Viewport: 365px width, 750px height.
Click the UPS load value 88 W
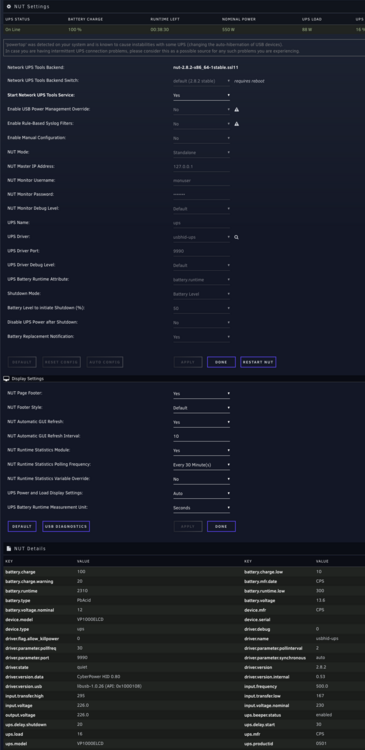click(x=307, y=29)
